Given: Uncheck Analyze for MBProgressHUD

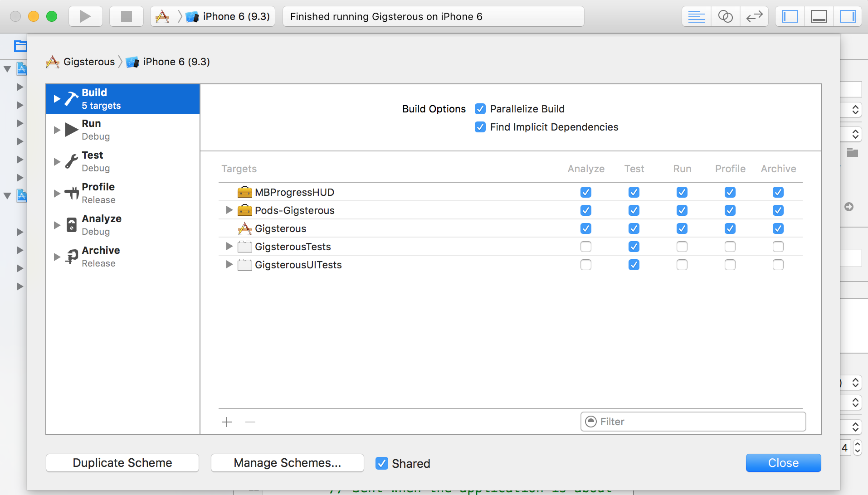Looking at the screenshot, I should pos(586,192).
